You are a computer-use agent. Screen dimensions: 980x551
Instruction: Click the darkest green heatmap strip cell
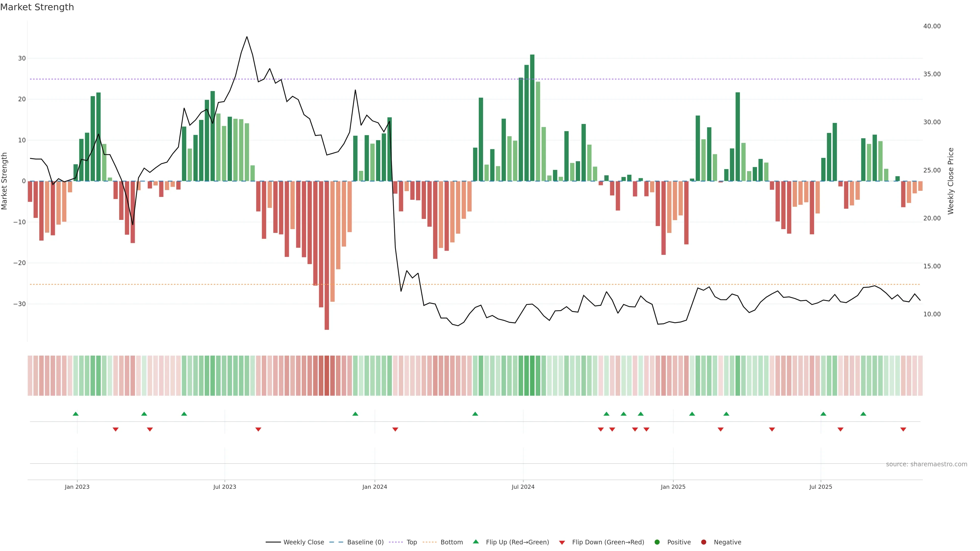(x=532, y=376)
